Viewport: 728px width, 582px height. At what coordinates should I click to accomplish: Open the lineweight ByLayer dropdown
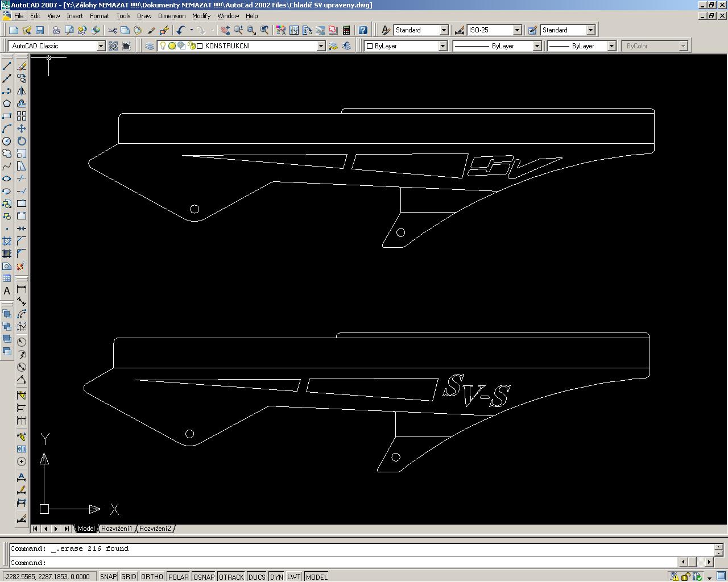[x=611, y=46]
